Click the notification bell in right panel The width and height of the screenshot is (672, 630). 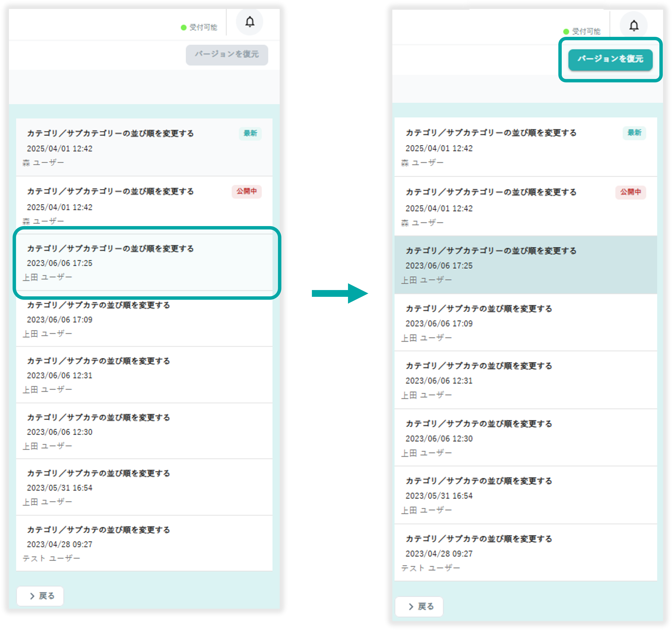pyautogui.click(x=633, y=25)
